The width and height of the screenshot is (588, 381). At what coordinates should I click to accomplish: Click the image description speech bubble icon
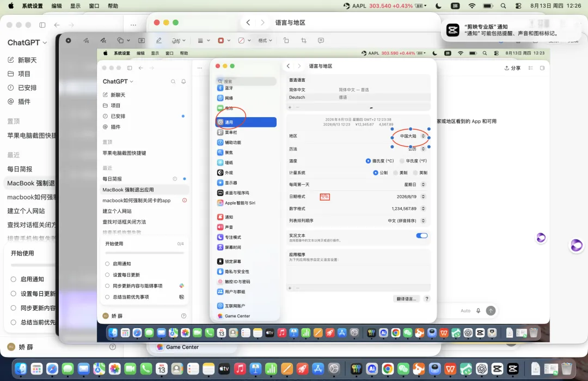[x=321, y=40]
